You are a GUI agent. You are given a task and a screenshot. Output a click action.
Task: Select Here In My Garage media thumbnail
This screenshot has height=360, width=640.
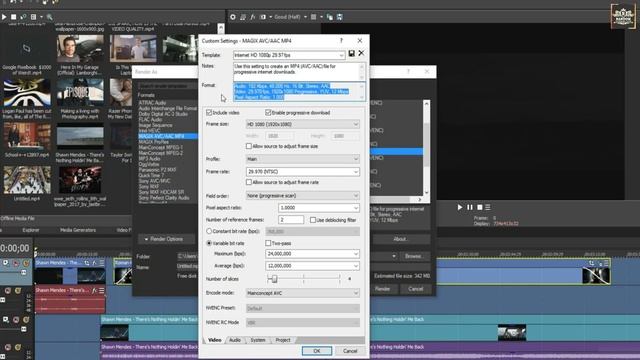[x=80, y=49]
